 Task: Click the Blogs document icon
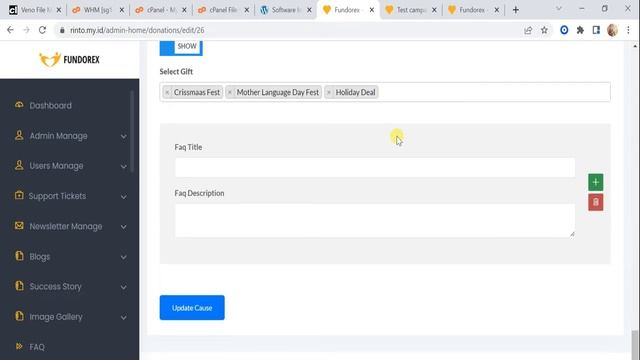pos(19,256)
